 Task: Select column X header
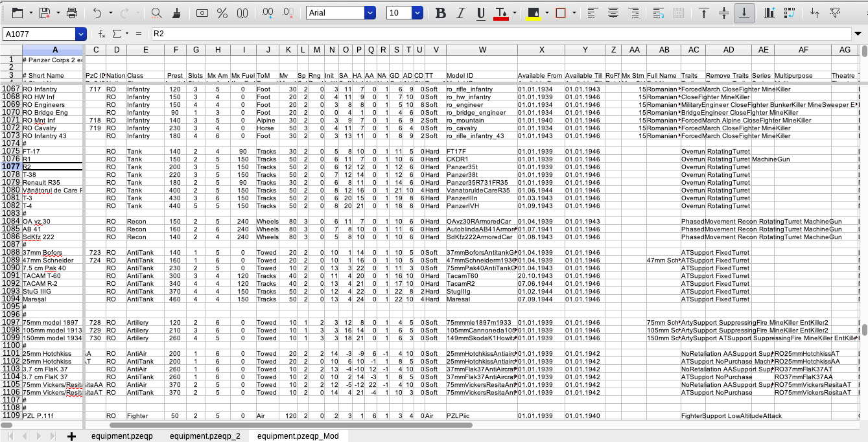[541, 50]
